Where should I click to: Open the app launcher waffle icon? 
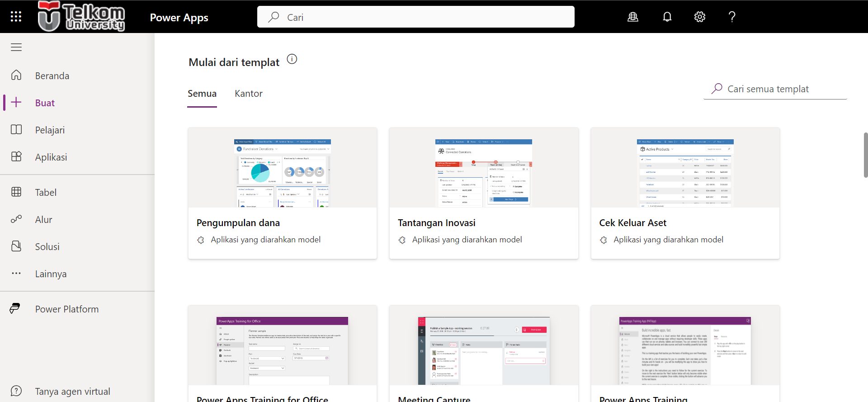[x=16, y=17]
